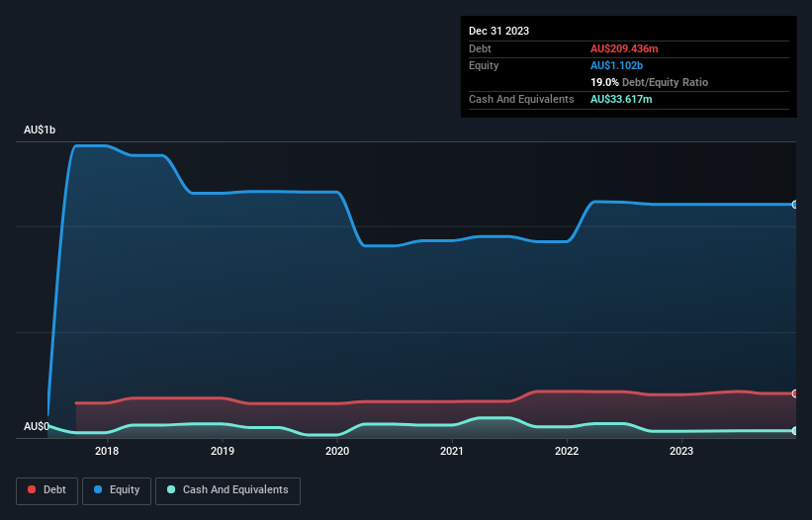Toggle the Equity series legend button
The image size is (812, 520).
(117, 490)
